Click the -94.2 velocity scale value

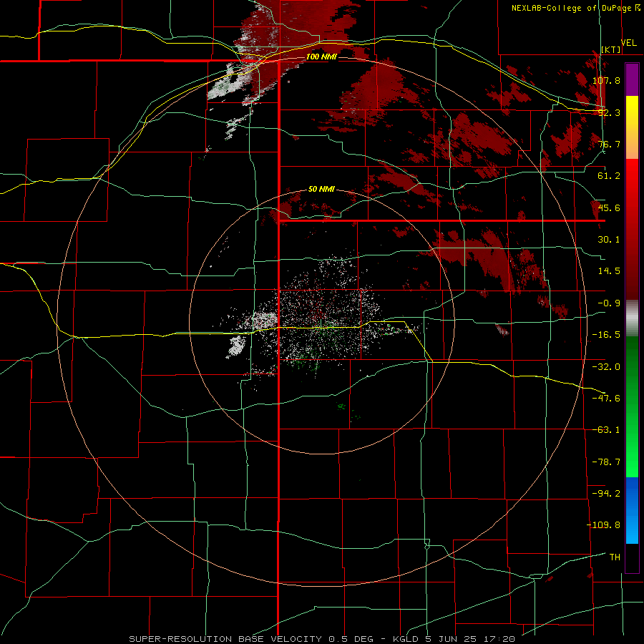(x=606, y=493)
